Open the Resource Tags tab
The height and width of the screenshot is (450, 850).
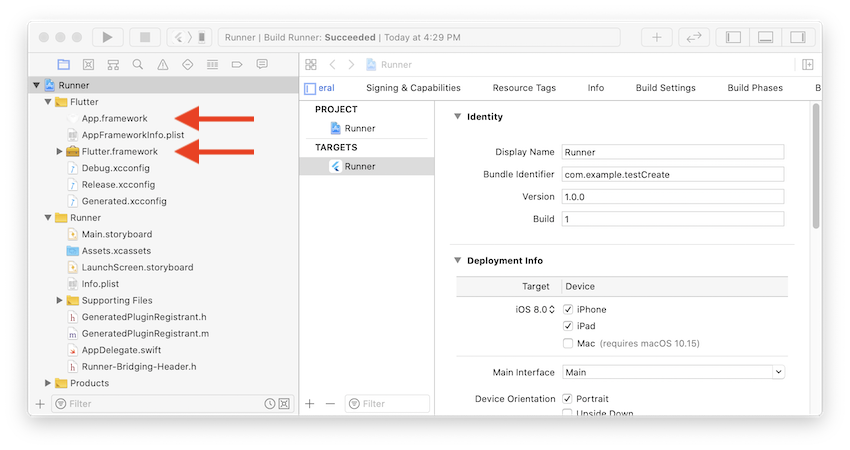tap(524, 88)
